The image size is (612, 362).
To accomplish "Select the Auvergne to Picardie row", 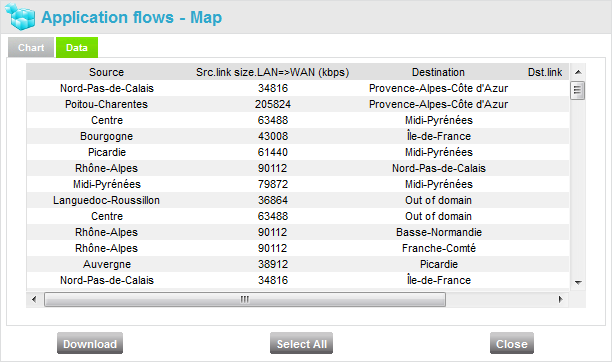I will (298, 264).
